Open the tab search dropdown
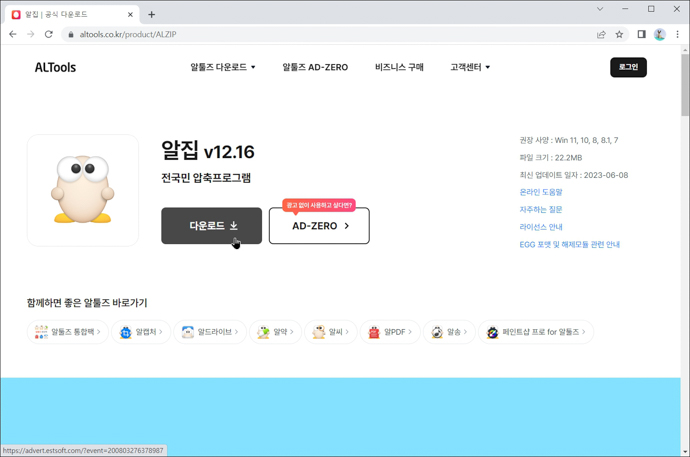Viewport: 690px width, 457px height. 600,9
